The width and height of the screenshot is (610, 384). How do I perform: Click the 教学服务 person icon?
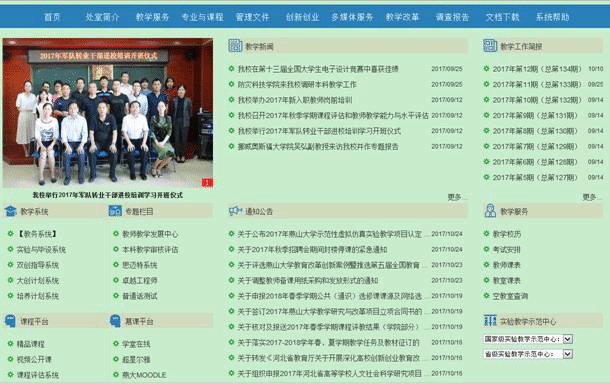pos(490,211)
